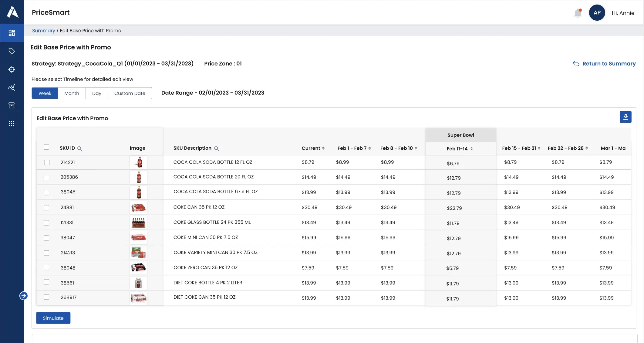The width and height of the screenshot is (644, 343).
Task: Sort the Feb 15 - Feb 21 column
Action: pyautogui.click(x=539, y=148)
